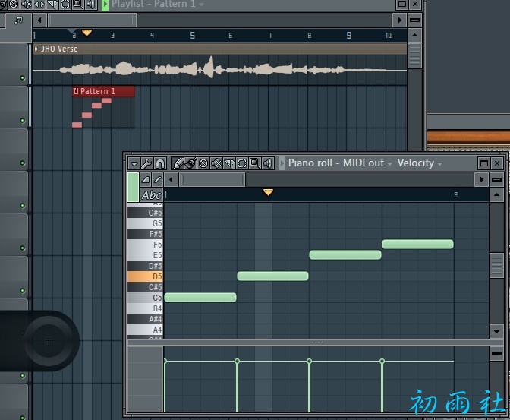
Task: Select the Mute tool in Playlist toolbar
Action: click(x=27, y=4)
